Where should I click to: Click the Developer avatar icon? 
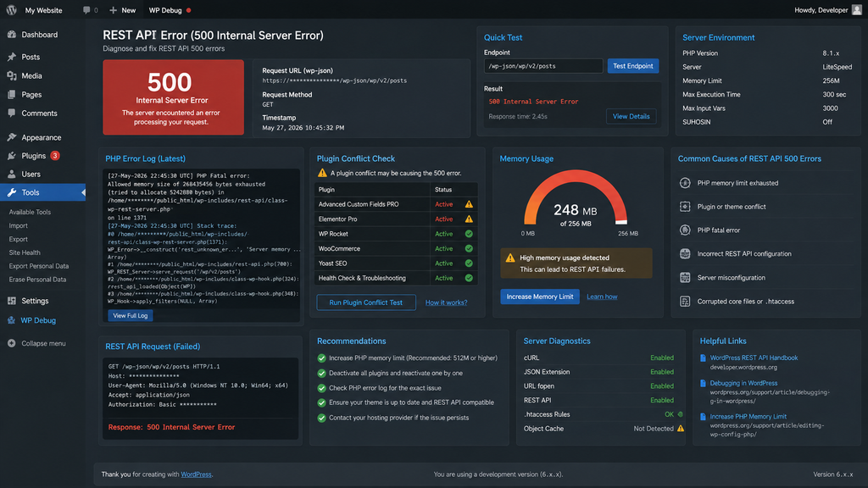coord(856,10)
